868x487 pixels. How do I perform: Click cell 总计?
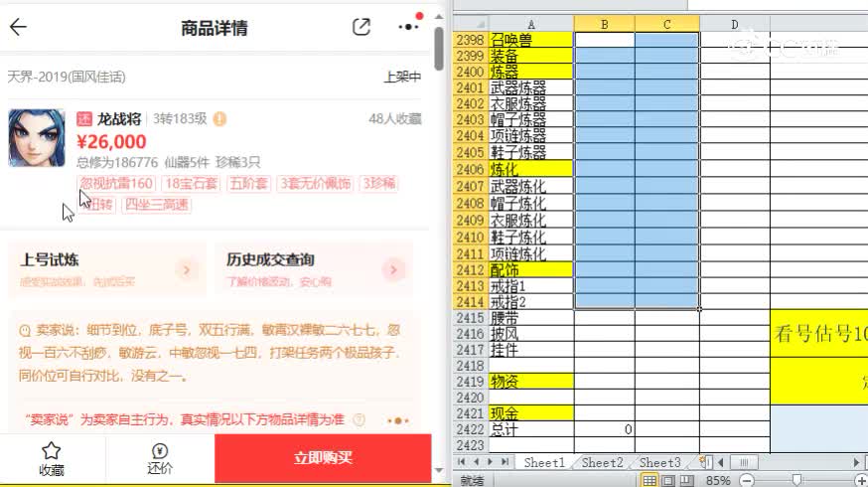click(x=531, y=429)
